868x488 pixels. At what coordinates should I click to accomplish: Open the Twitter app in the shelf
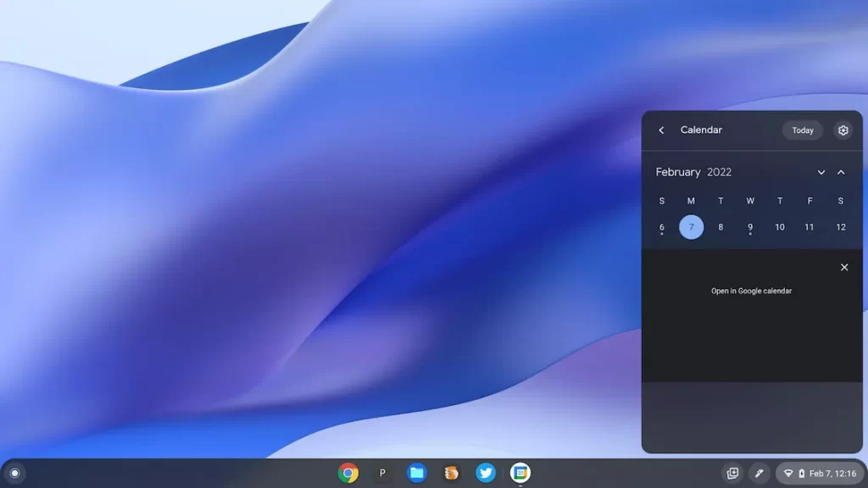coord(486,473)
